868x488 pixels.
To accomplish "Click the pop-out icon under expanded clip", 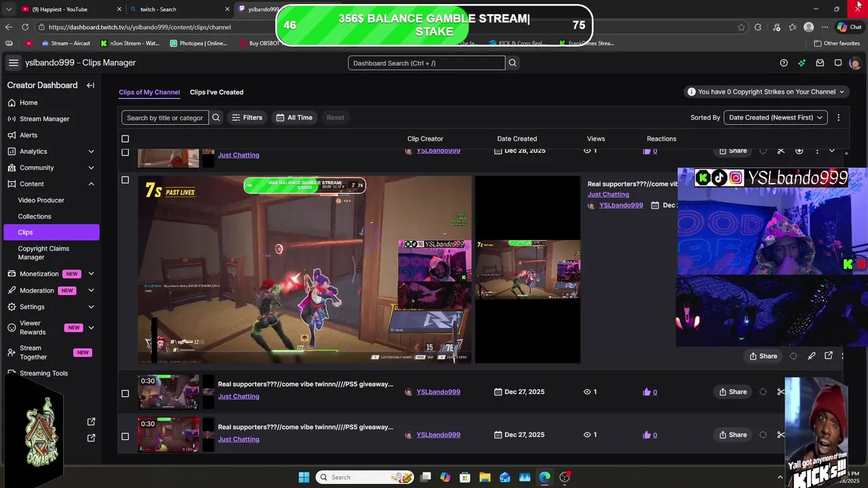I will [829, 356].
